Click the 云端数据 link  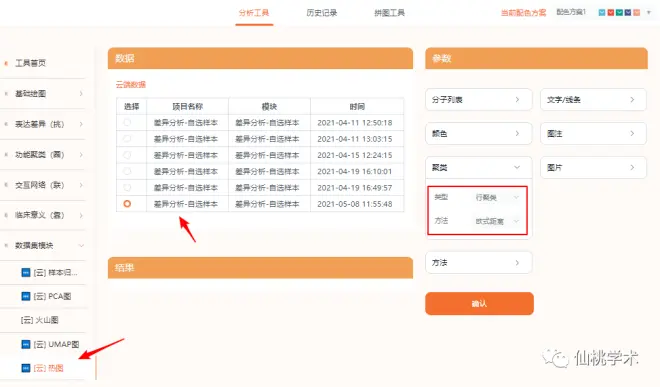(130, 85)
